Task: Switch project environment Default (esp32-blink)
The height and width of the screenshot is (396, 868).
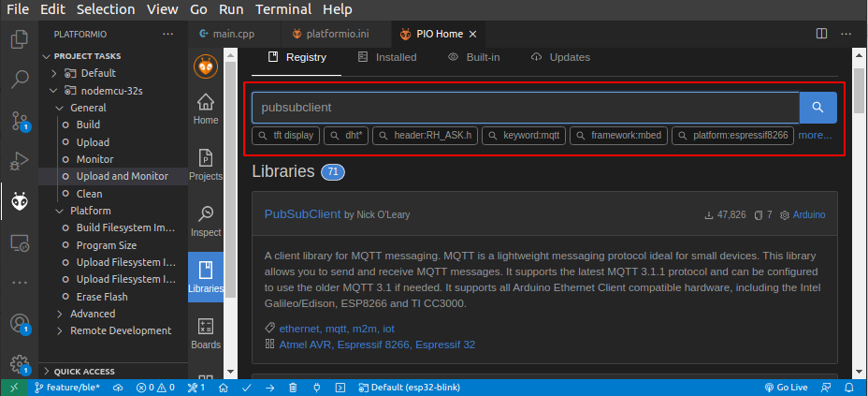Action: click(x=410, y=388)
